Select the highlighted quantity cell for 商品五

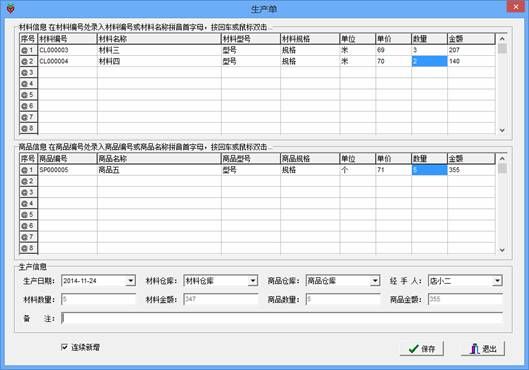coord(429,170)
